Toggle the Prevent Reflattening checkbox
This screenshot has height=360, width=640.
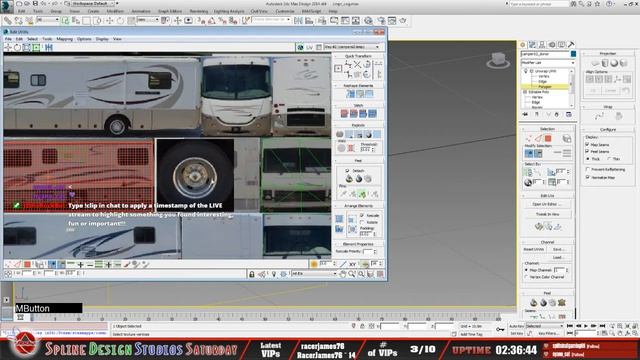click(587, 169)
